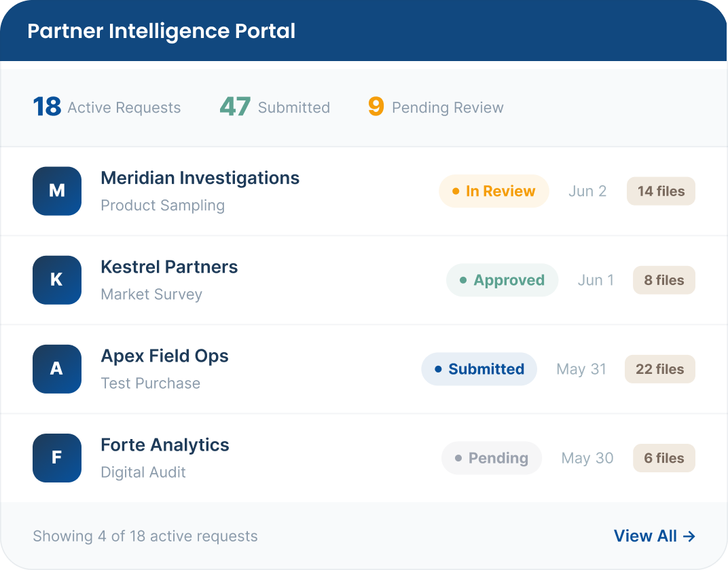Click the 47 Submitted stat
This screenshot has height=570, width=728.
[275, 107]
